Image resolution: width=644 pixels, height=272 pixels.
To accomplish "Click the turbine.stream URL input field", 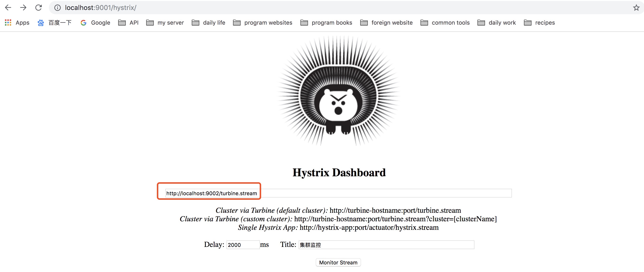I will pyautogui.click(x=338, y=193).
